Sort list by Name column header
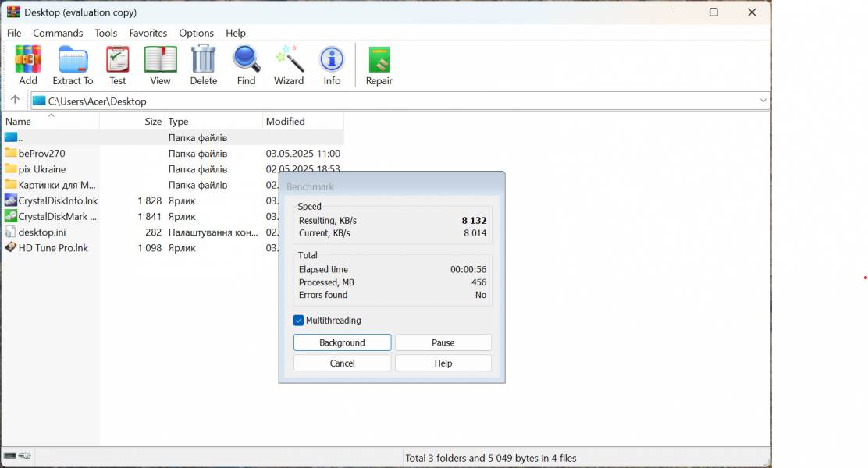Viewport: 868px width, 468px height. click(x=51, y=121)
